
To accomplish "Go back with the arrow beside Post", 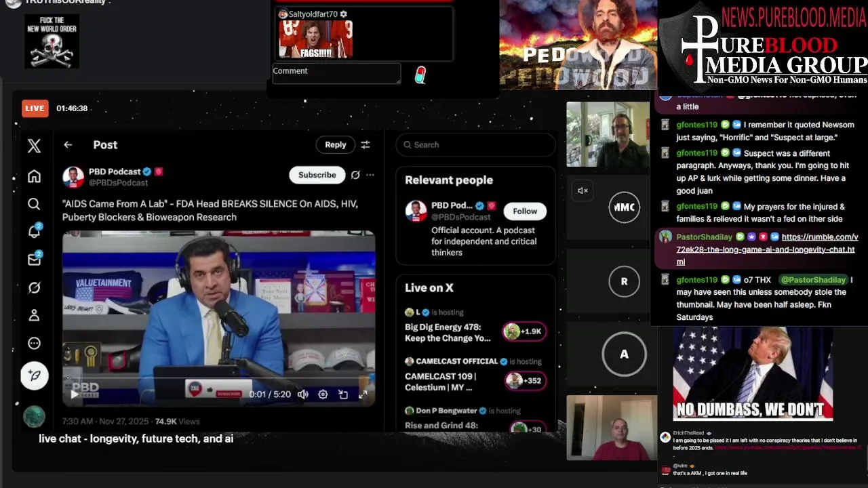I will 68,144.
